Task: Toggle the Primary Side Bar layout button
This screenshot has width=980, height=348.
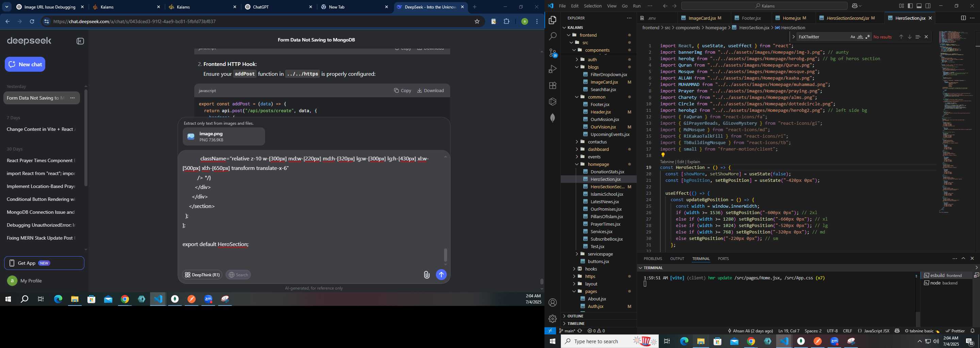Action: (910, 6)
